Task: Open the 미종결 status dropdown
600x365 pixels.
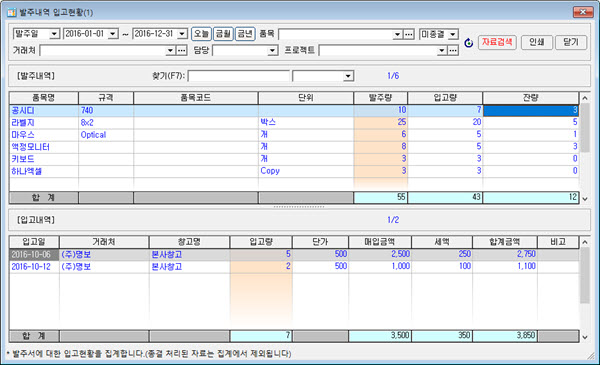Action: tap(453, 34)
